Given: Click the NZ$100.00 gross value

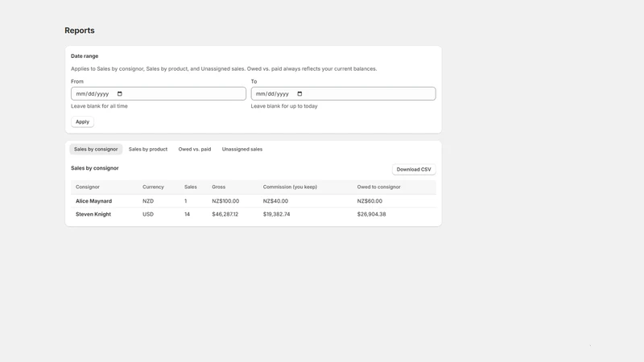Looking at the screenshot, I should coord(225,201).
